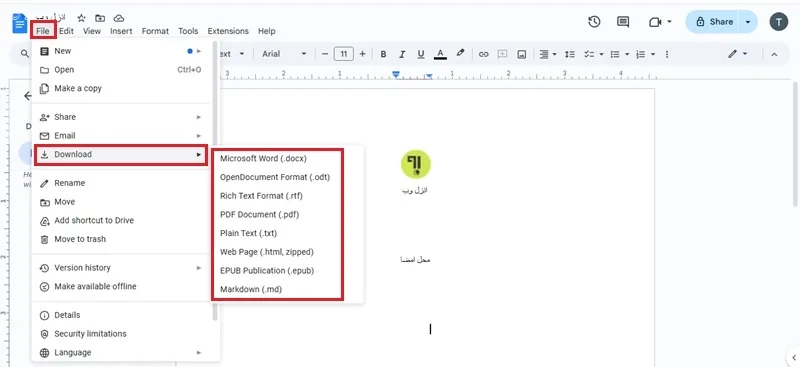Click the font size field
This screenshot has height=367, width=800.
point(344,54)
